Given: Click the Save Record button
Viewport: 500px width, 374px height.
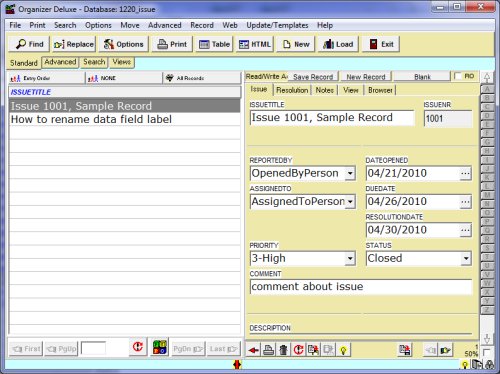Looking at the screenshot, I should (313, 77).
